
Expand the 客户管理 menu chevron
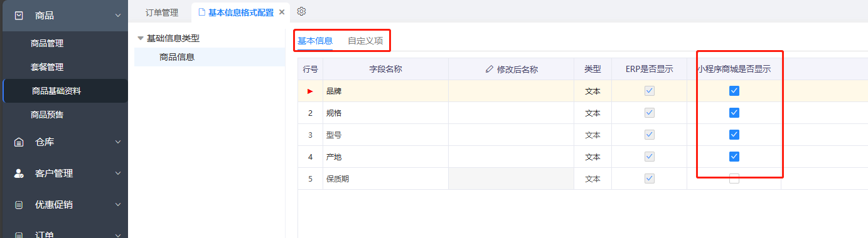pyautogui.click(x=117, y=173)
